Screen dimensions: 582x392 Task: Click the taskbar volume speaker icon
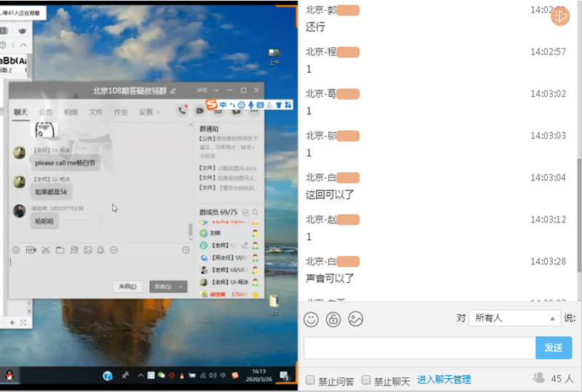(x=212, y=375)
